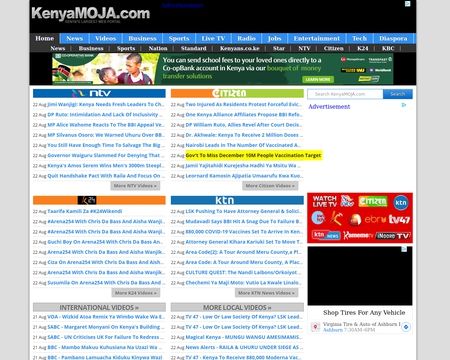Open the "Jimi Wanjigi: Kenya Needs Fresh Leaders" headline

(x=106, y=104)
